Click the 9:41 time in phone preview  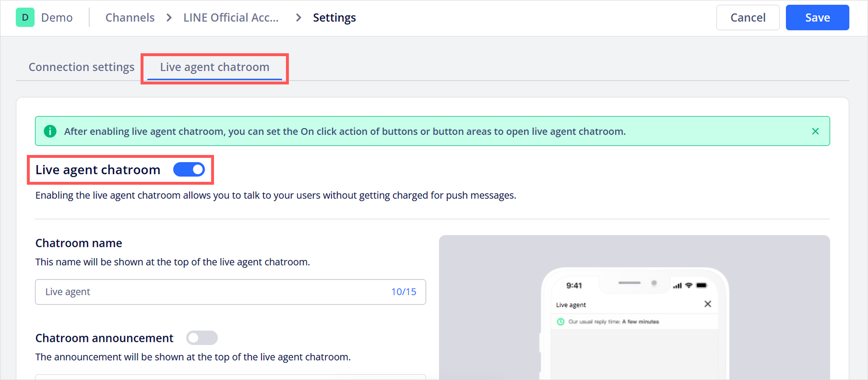click(574, 286)
